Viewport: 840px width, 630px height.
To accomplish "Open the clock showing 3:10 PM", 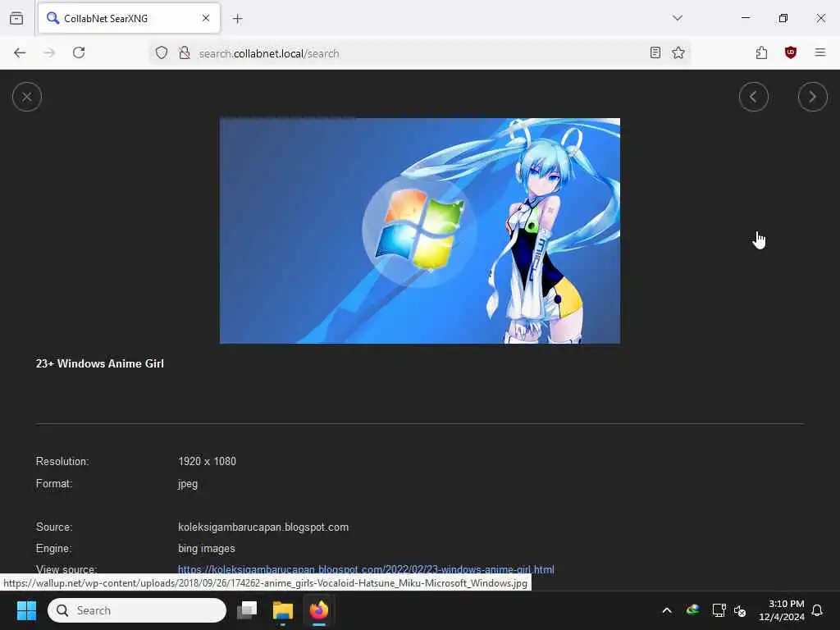I will tap(782, 610).
